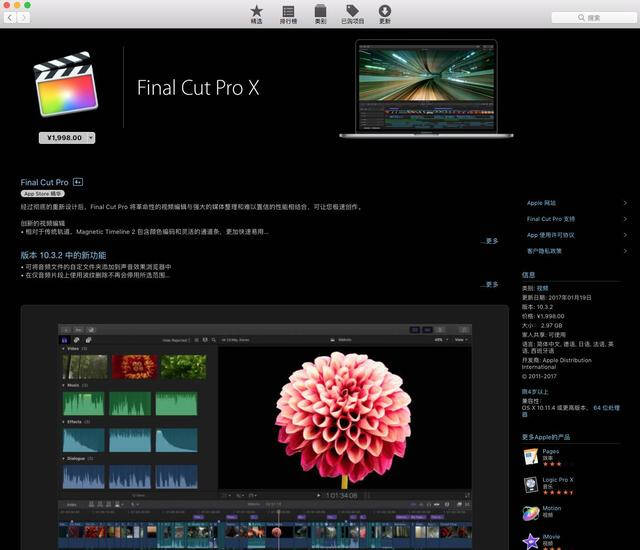Go forward with the right arrow button
The height and width of the screenshot is (550, 640).
[23, 18]
